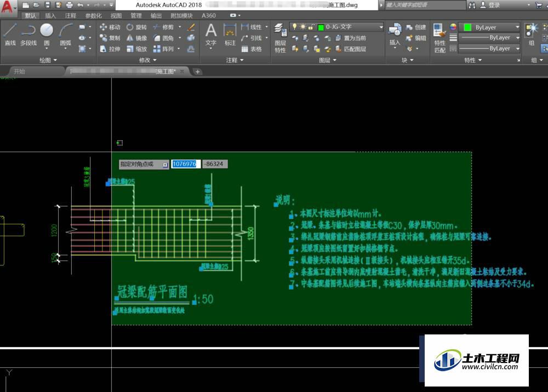This screenshot has width=548, height=392.
Task: Select the 多段线 (Polyline) tool
Action: click(28, 35)
